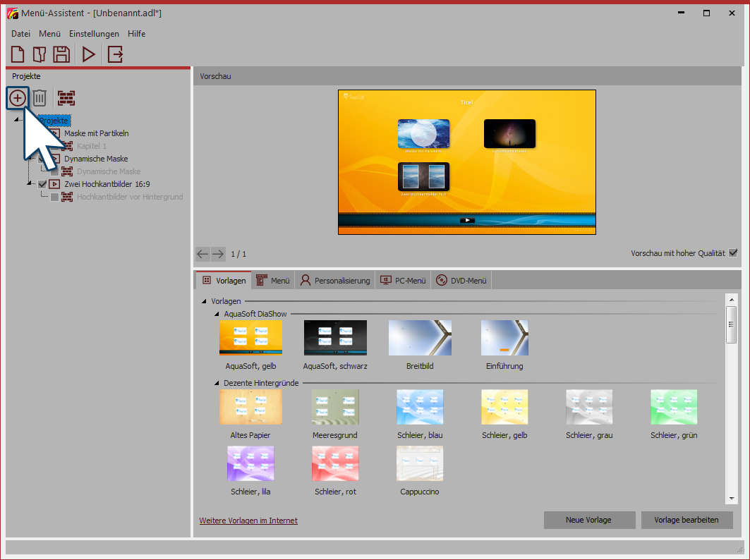The height and width of the screenshot is (560, 750).
Task: Collapse the Dezente Hintergründe template group
Action: pyautogui.click(x=217, y=383)
